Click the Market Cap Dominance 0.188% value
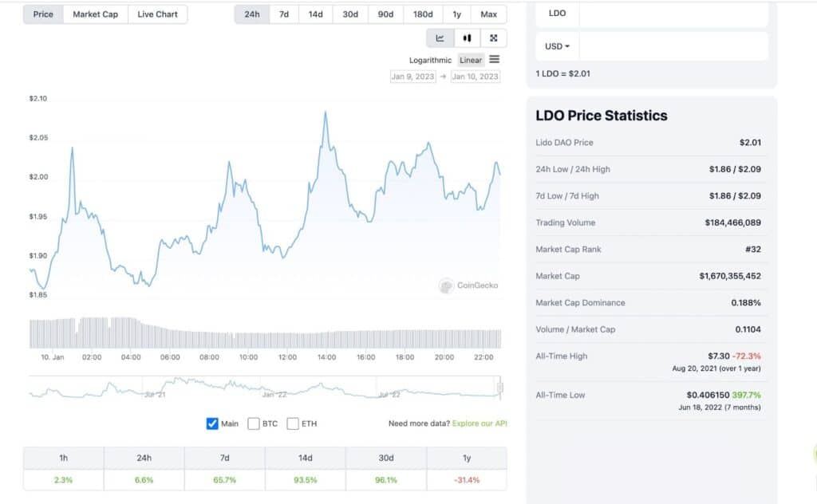 tap(746, 302)
